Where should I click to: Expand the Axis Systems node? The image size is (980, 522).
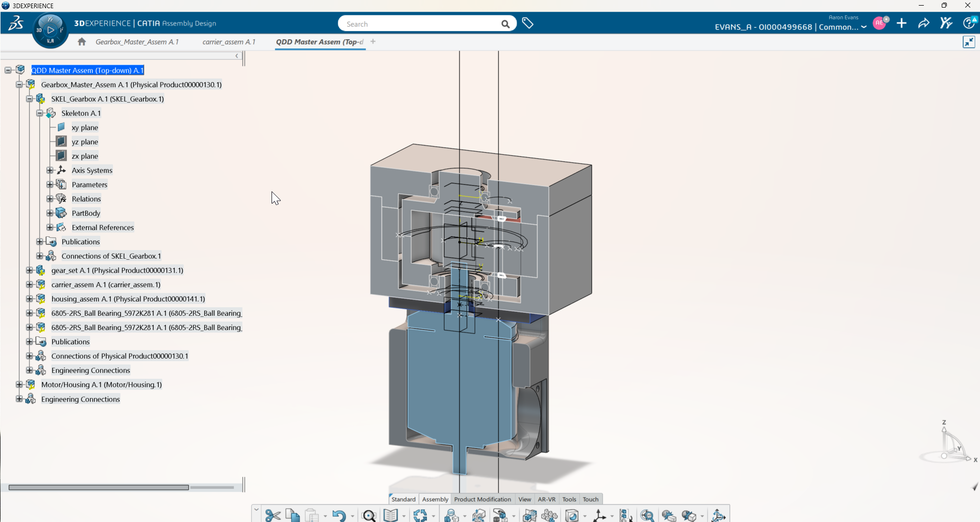[50, 170]
